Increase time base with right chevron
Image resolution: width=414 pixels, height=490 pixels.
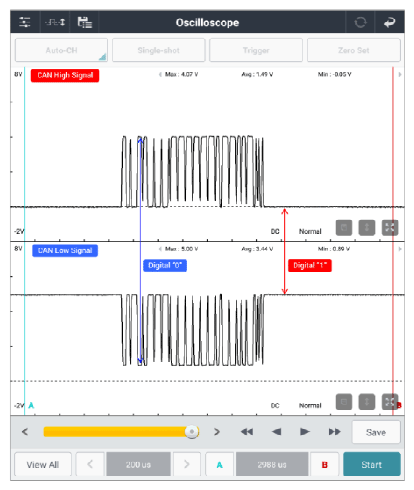187,464
